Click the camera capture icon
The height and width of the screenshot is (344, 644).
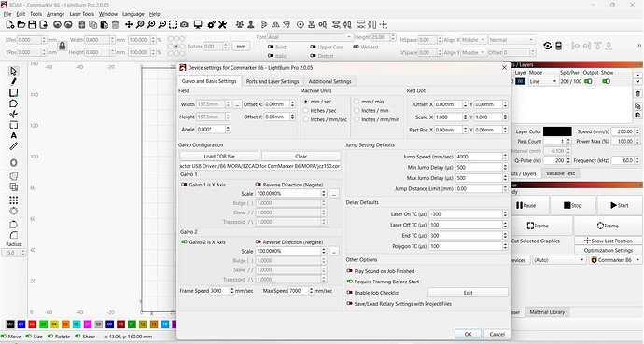(185, 24)
